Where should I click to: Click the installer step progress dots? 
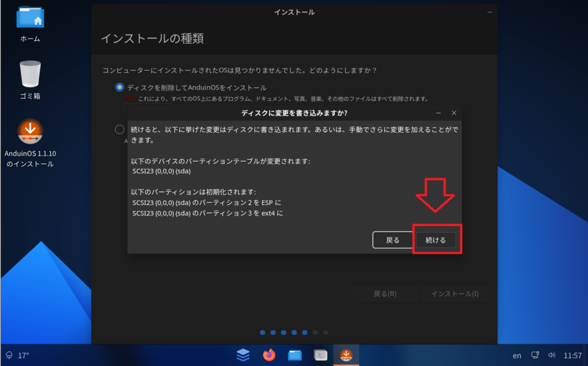point(294,332)
